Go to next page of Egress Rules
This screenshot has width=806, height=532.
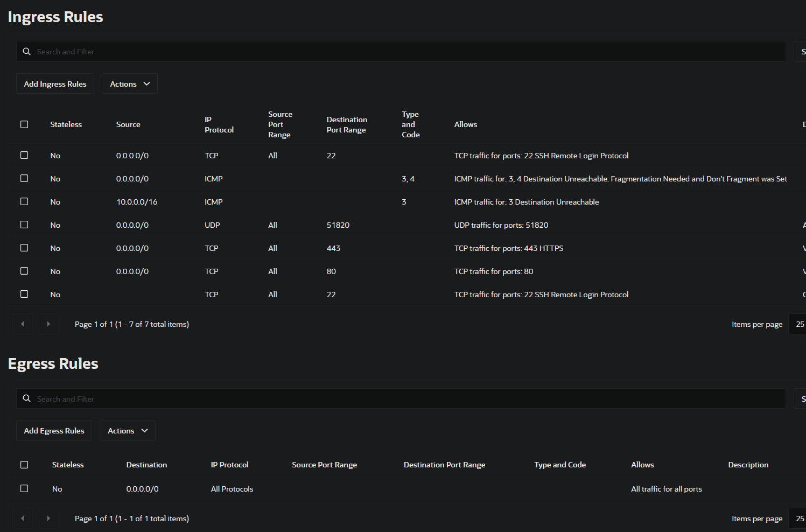pyautogui.click(x=48, y=518)
